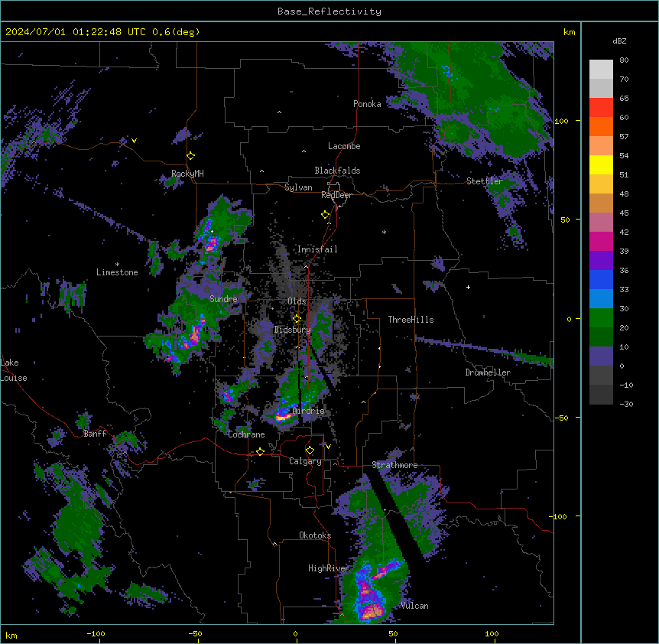659x644 pixels.
Task: Select the HighRiver label
Action: pos(329,568)
